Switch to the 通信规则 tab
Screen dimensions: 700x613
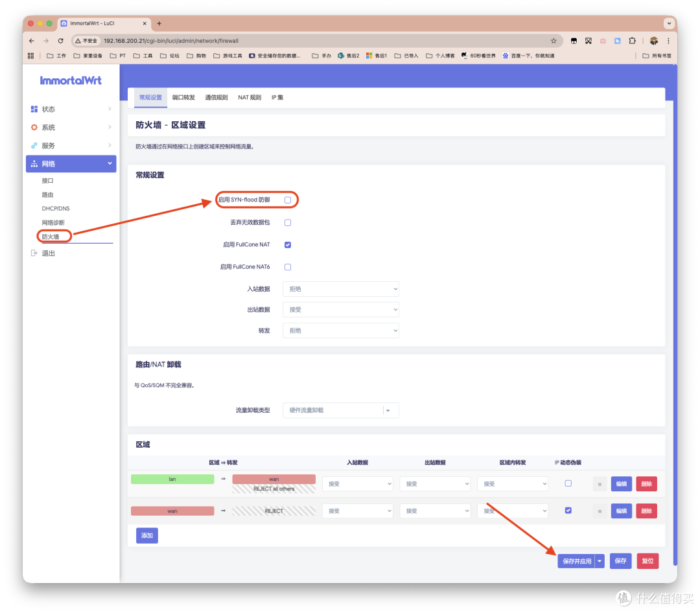216,97
